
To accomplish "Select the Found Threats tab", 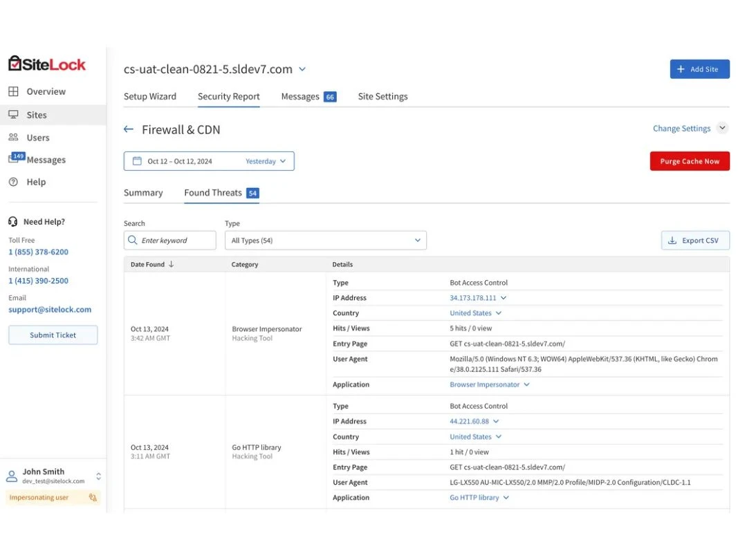I will tap(221, 192).
